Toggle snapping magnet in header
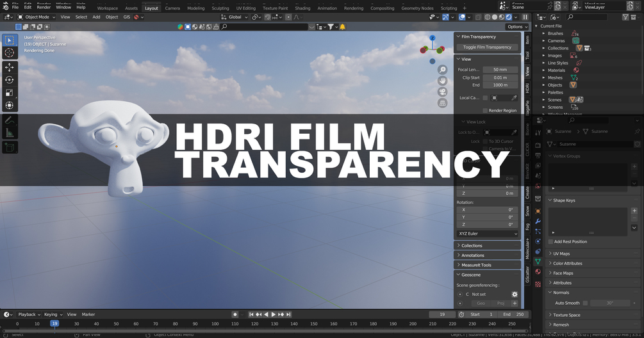Screen dimensions: 644x338 click(267, 17)
